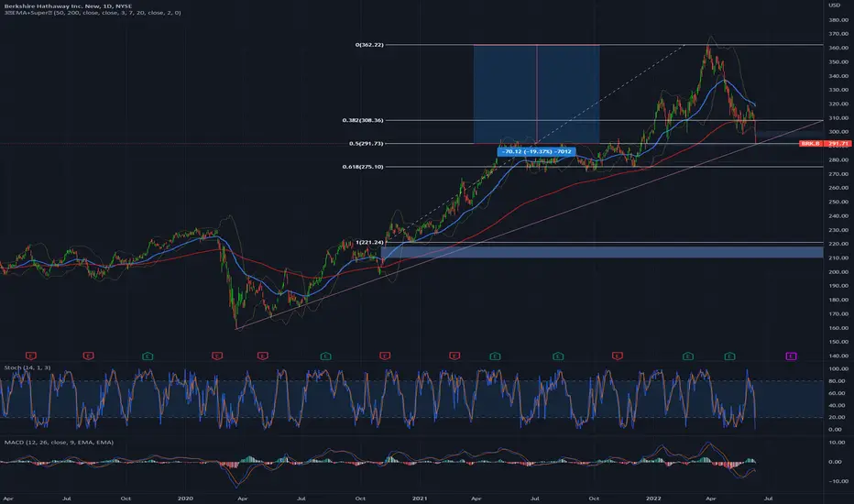Click the red earnings marker near May 2020
Viewport: 854px width, 504px height.
(x=262, y=356)
